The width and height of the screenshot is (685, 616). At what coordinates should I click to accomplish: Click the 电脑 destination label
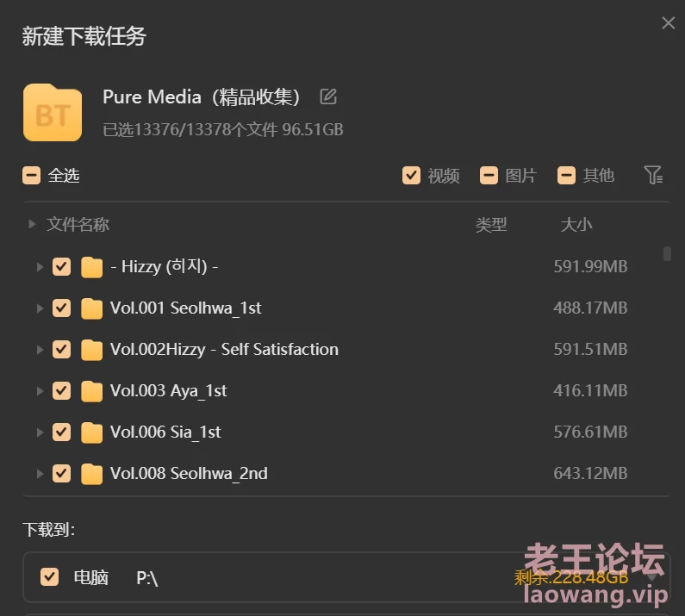click(x=90, y=577)
